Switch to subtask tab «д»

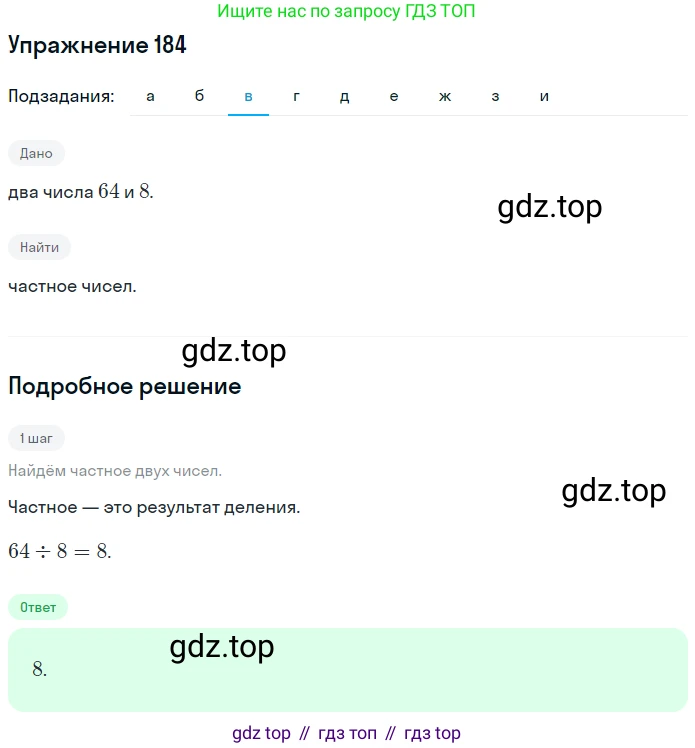tap(344, 96)
